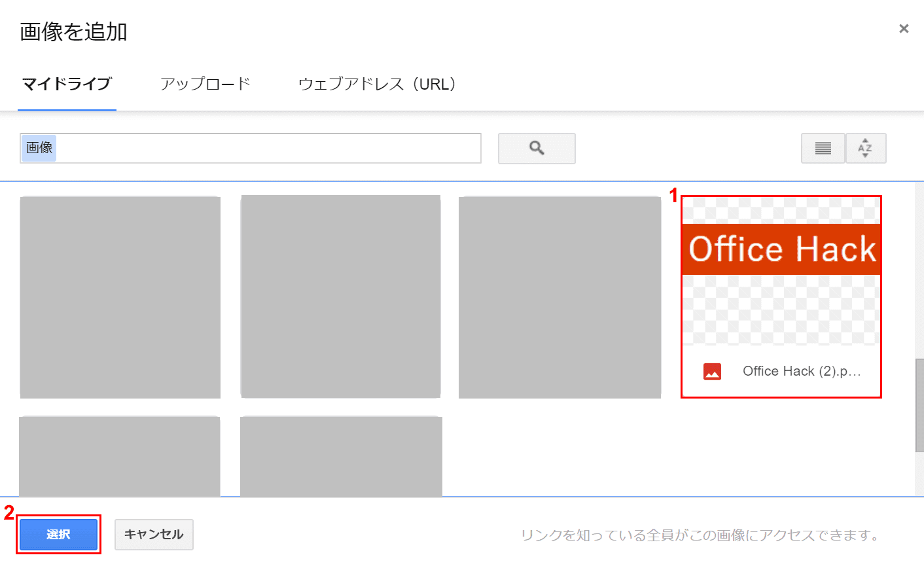Switch to list view icon
The image size is (924, 570).
pos(823,149)
